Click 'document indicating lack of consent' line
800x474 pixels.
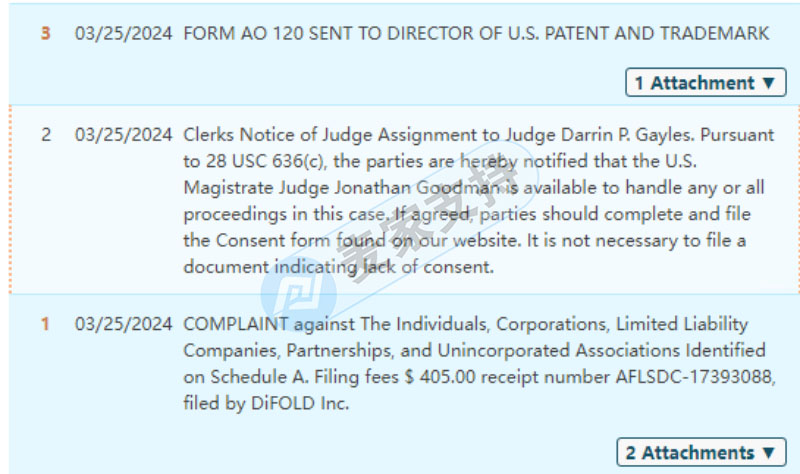pos(338,266)
